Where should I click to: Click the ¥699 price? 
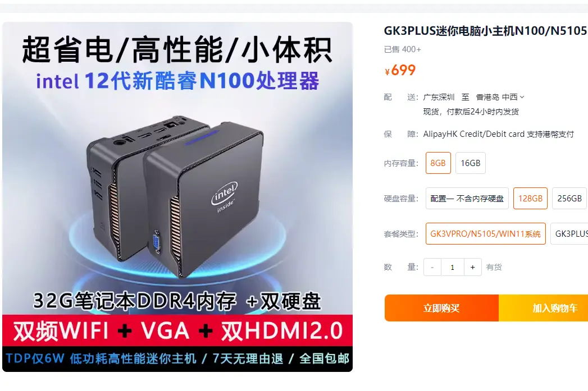point(400,70)
